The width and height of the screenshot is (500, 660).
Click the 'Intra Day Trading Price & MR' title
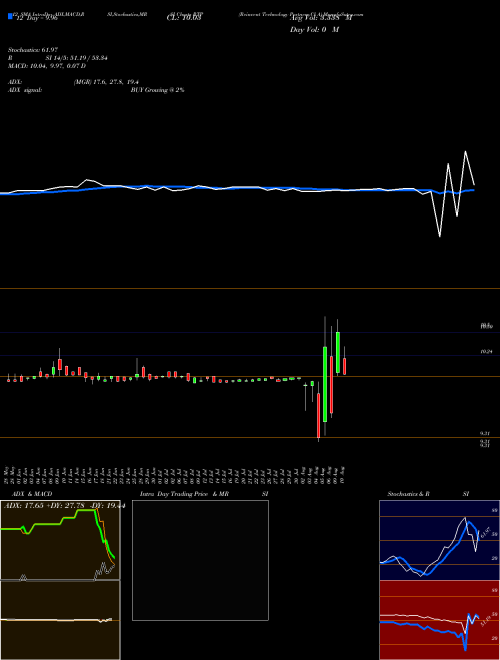[184, 494]
